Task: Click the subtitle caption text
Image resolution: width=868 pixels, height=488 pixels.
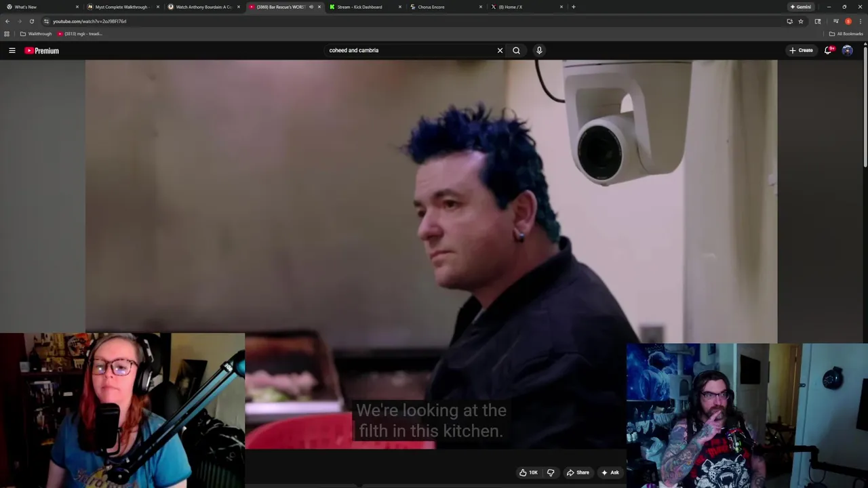Action: pyautogui.click(x=431, y=420)
